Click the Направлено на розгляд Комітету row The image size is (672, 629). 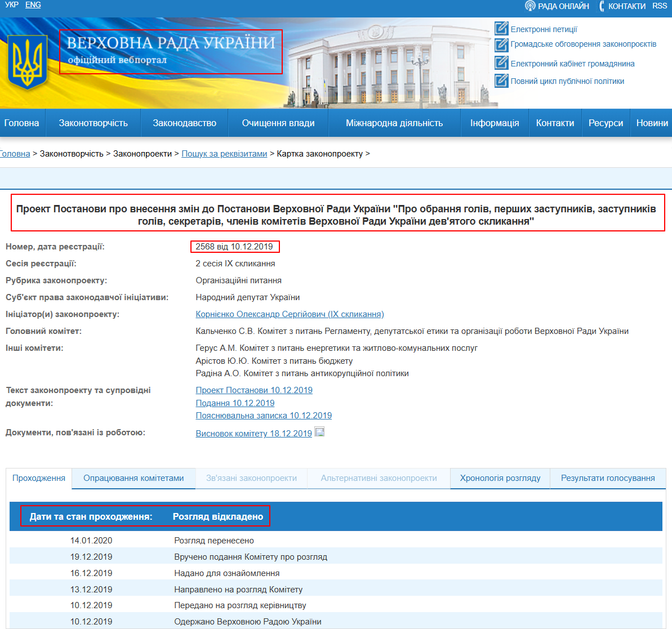[x=336, y=589]
